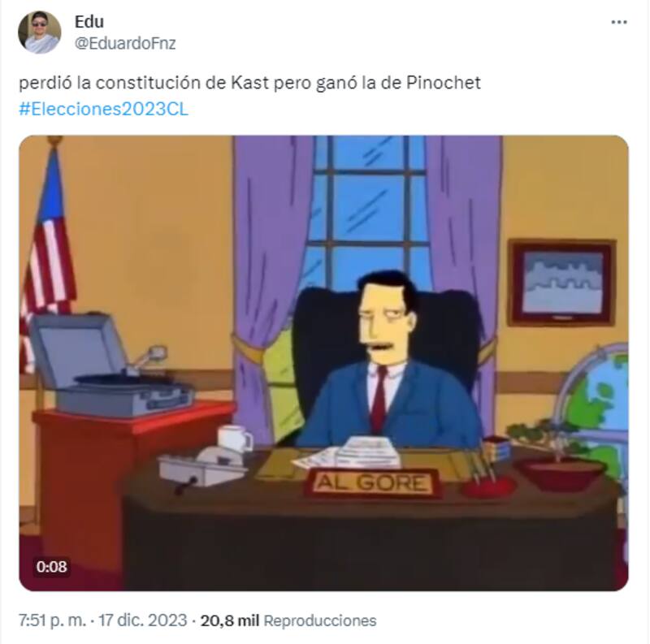
Task: Play the Simpsons Al Gore video
Action: click(323, 363)
